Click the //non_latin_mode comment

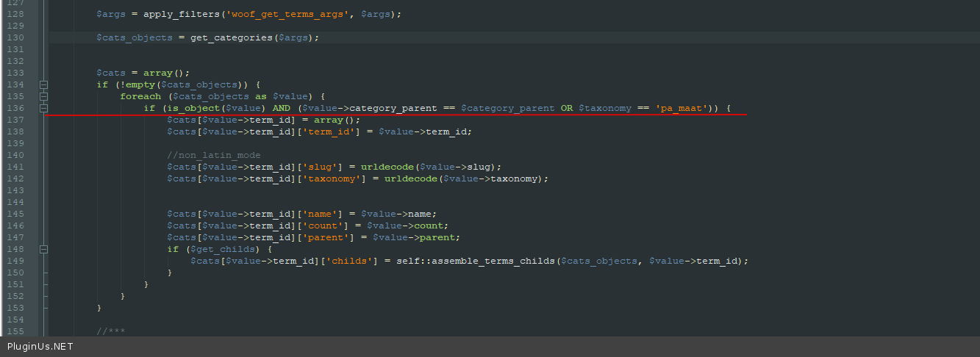click(213, 155)
